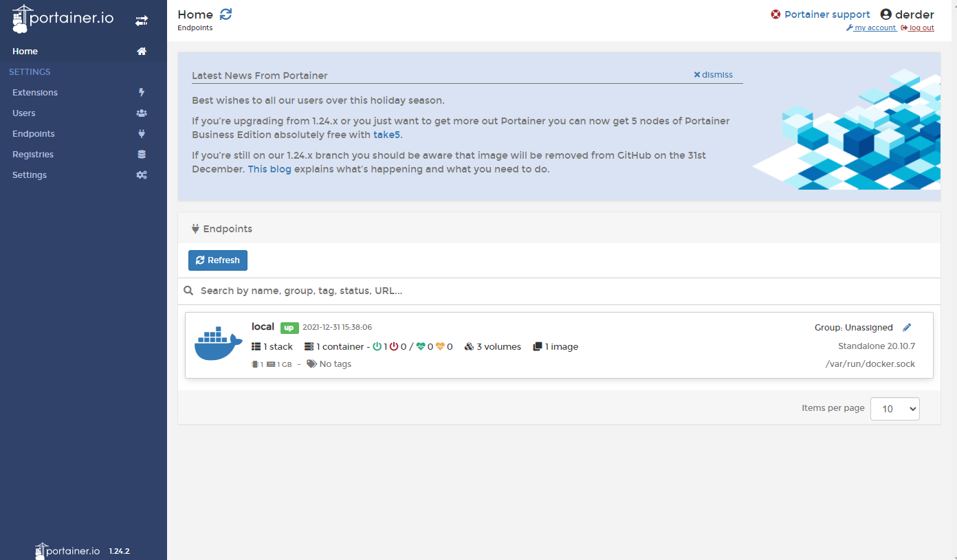
Task: Click the pencil edit icon for local endpoint
Action: (907, 328)
